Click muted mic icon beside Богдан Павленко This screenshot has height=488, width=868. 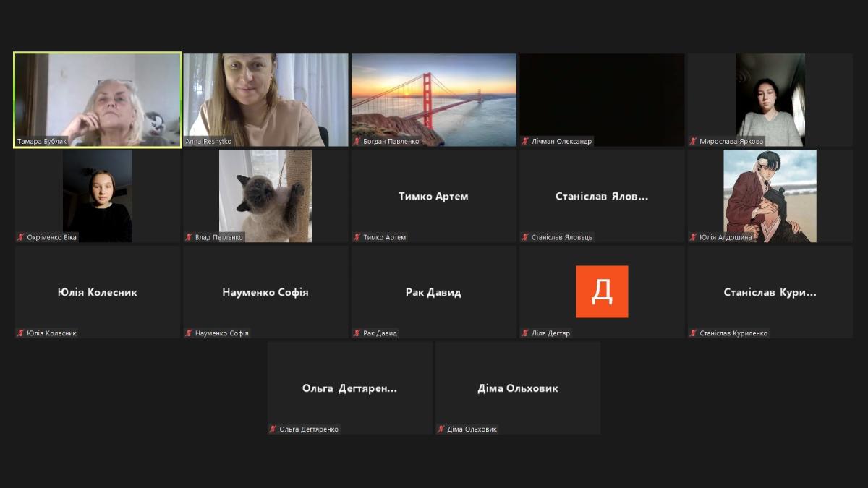click(x=357, y=142)
